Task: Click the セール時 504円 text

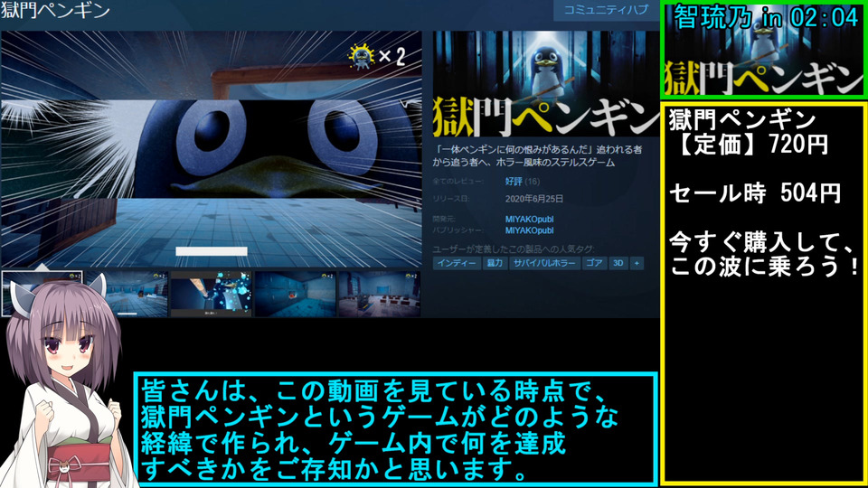Action: coord(755,193)
